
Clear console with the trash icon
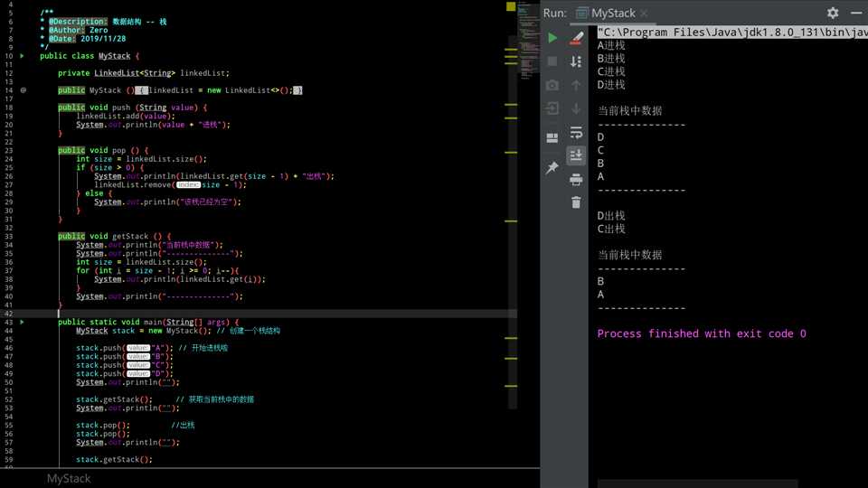click(x=576, y=202)
